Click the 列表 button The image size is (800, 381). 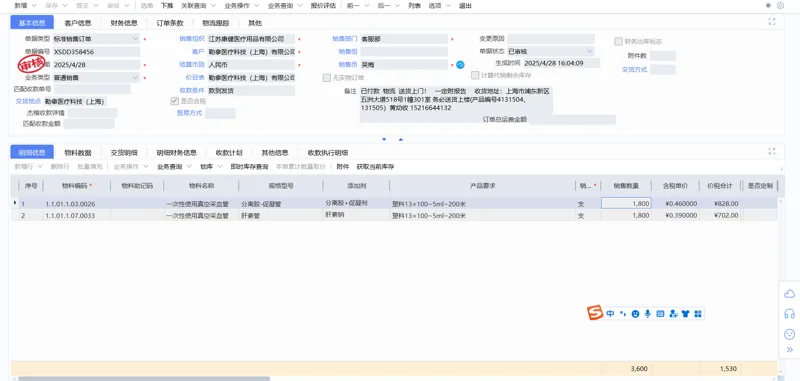tap(414, 6)
